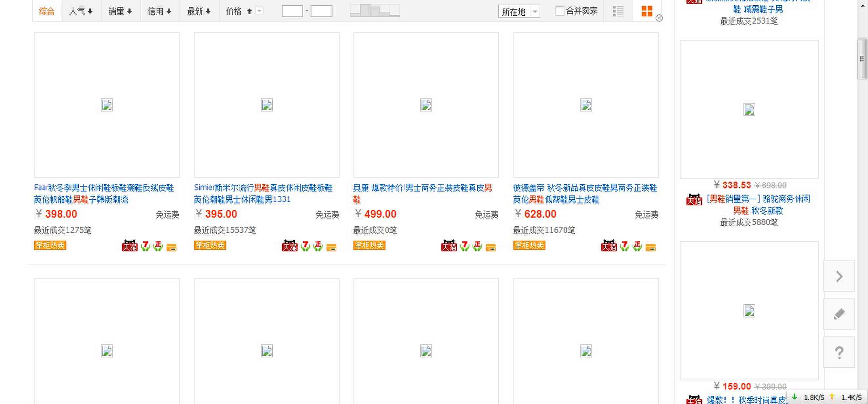Screen dimensions: 868x404
Task: Open the sidebar ad thumbnail priced ¥338.53
Action: [749, 110]
